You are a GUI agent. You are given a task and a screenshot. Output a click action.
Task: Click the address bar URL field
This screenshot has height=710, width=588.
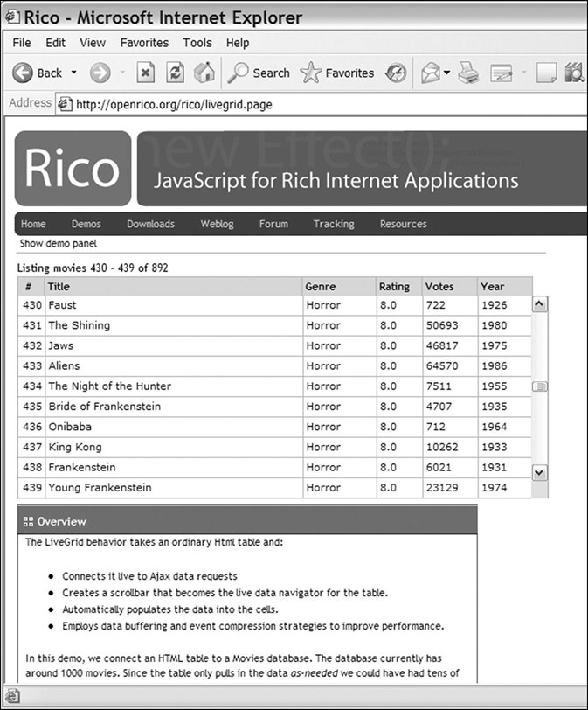[322, 105]
